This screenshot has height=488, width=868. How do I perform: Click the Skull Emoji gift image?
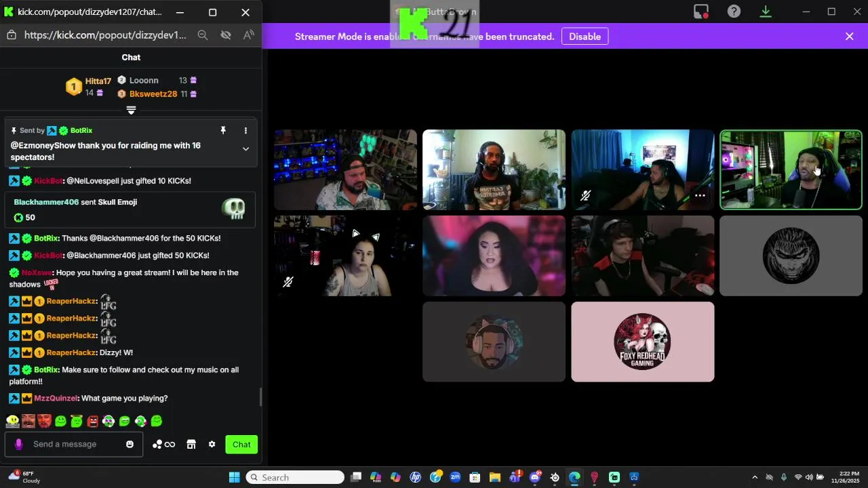(x=233, y=209)
